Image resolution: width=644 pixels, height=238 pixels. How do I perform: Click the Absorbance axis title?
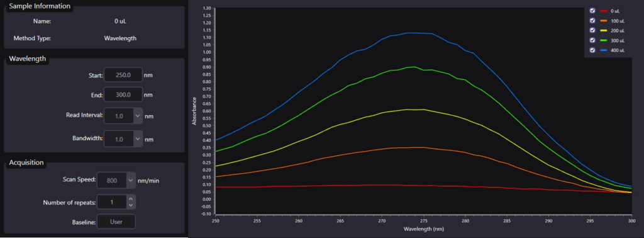pos(194,111)
